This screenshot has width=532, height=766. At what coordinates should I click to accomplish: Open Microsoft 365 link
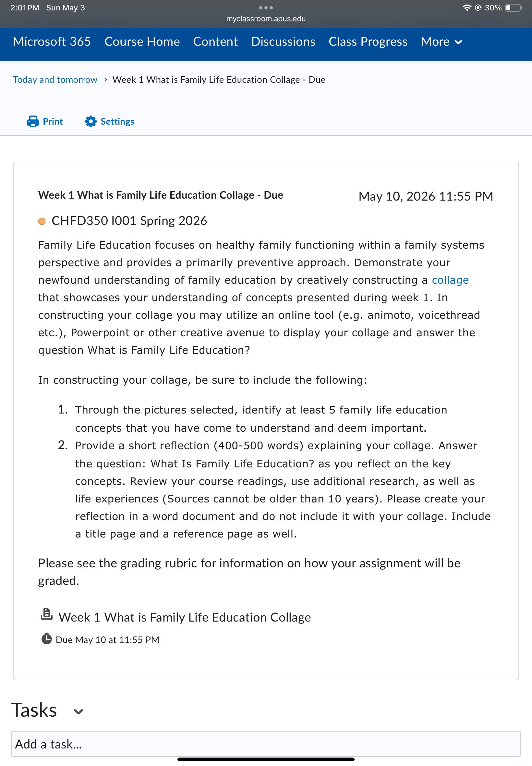pyautogui.click(x=52, y=42)
